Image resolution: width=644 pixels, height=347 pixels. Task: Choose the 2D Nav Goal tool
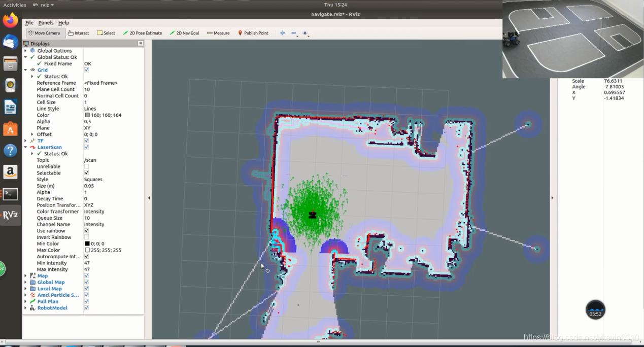pyautogui.click(x=184, y=33)
